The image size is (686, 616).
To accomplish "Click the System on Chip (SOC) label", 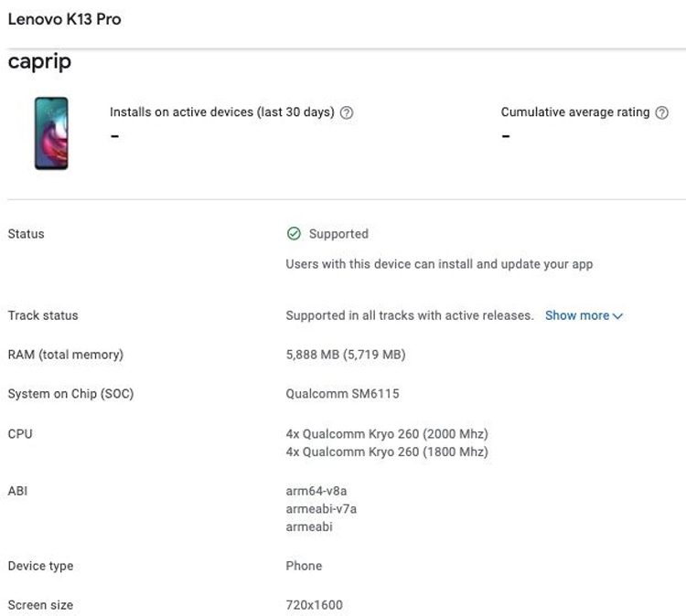I will pos(70,394).
